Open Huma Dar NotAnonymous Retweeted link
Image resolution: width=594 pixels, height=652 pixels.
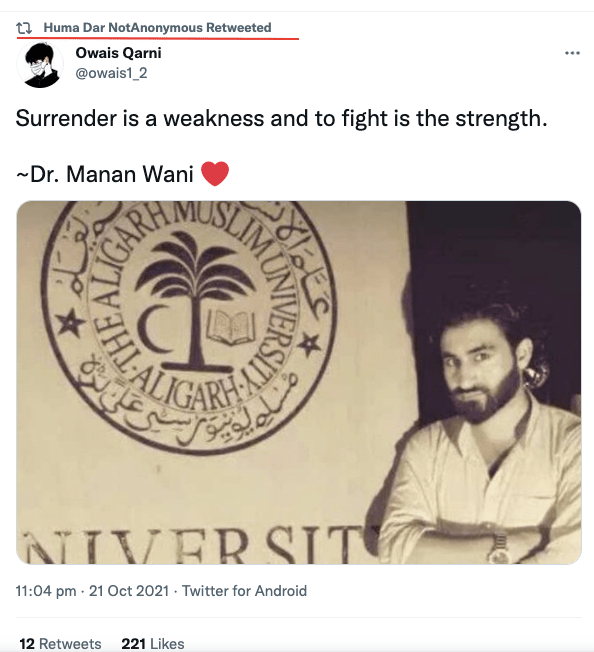pos(158,27)
